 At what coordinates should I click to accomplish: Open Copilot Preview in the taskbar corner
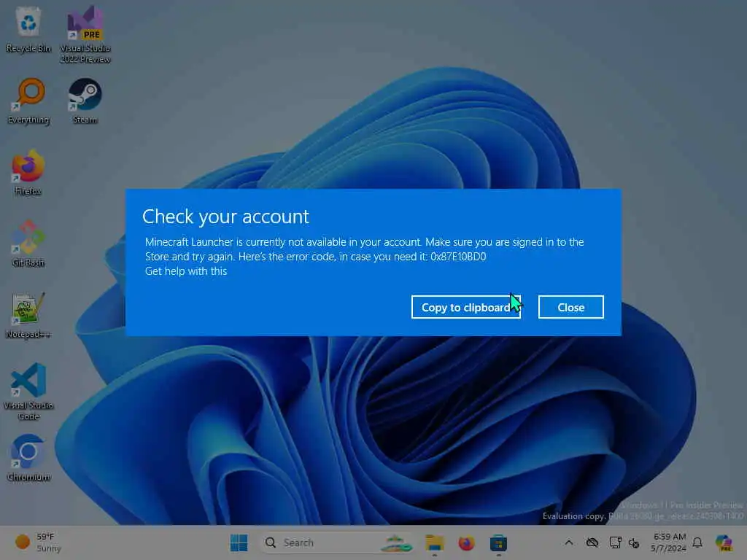(x=723, y=542)
